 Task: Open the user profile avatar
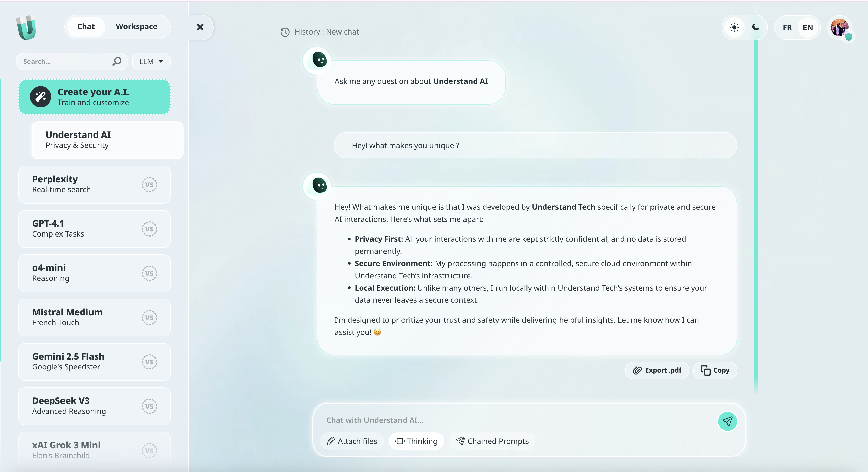(x=839, y=28)
